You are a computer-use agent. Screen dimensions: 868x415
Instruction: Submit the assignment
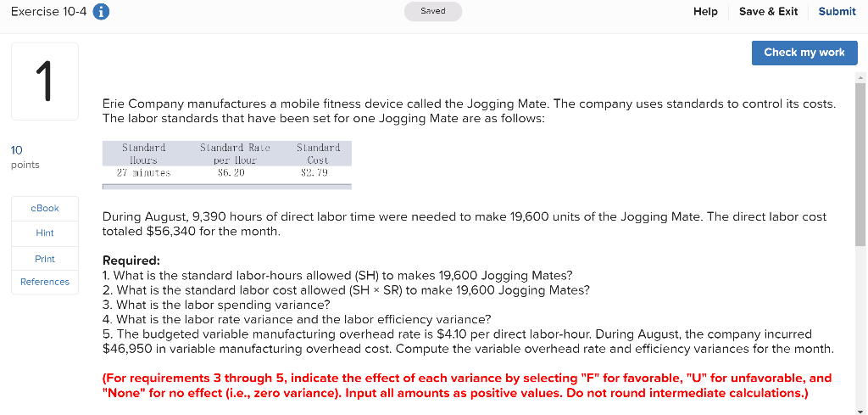tap(837, 12)
